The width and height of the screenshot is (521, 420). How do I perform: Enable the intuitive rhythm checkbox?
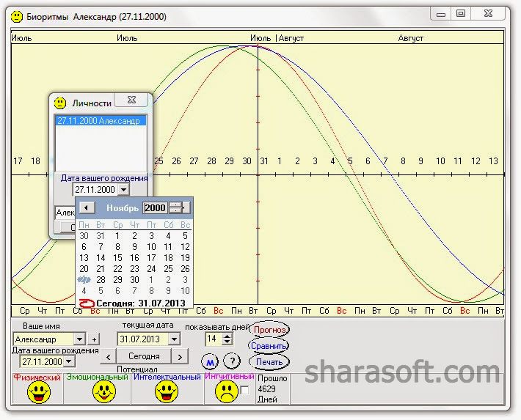pos(244,390)
